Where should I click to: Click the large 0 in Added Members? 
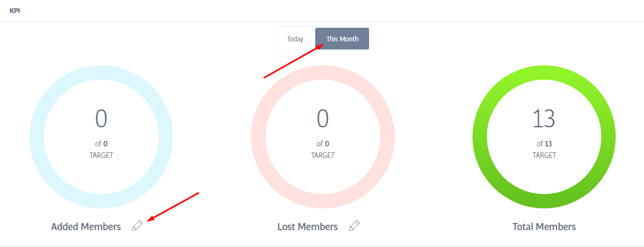click(101, 119)
